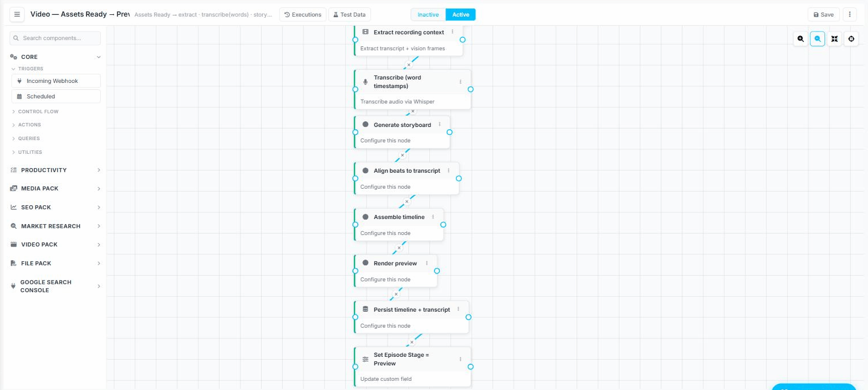
Task: Delete connection between Render preview and Persist timeline
Action: [396, 294]
